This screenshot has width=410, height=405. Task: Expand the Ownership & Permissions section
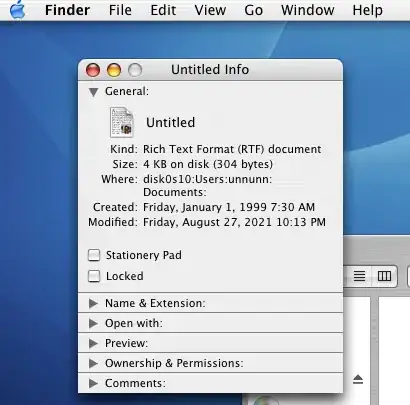(x=94, y=363)
